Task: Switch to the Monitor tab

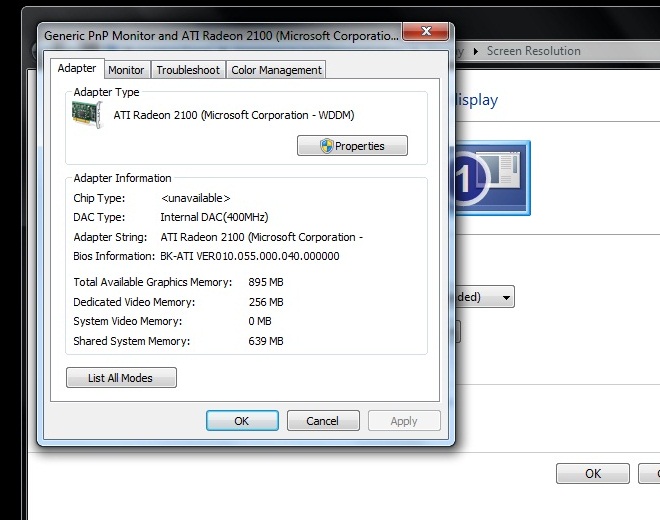Action: 126,70
